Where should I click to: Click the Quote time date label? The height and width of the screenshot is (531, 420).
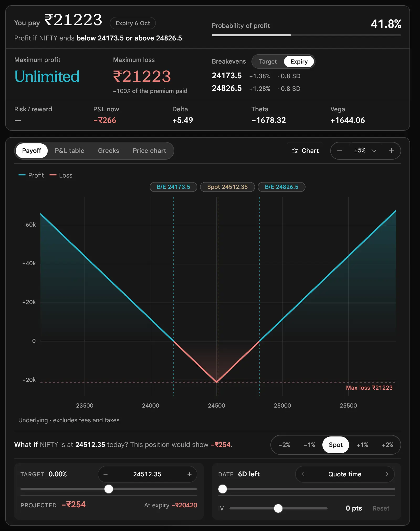[345, 474]
